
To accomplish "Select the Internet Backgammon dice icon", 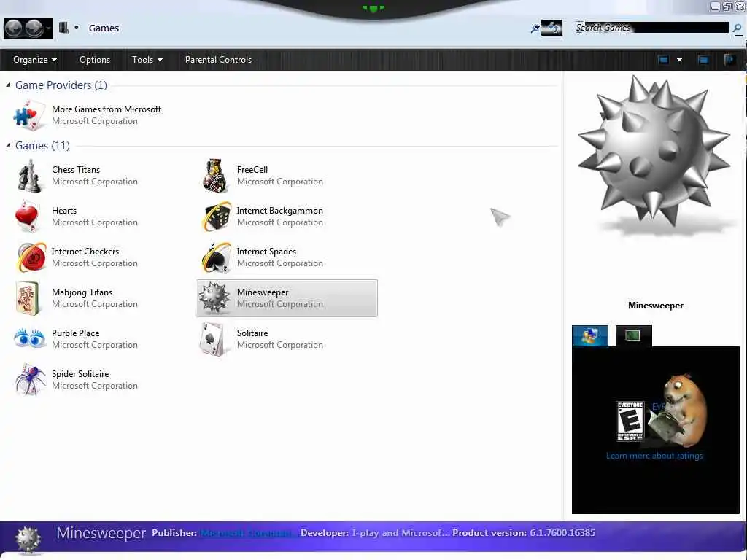I will click(216, 217).
